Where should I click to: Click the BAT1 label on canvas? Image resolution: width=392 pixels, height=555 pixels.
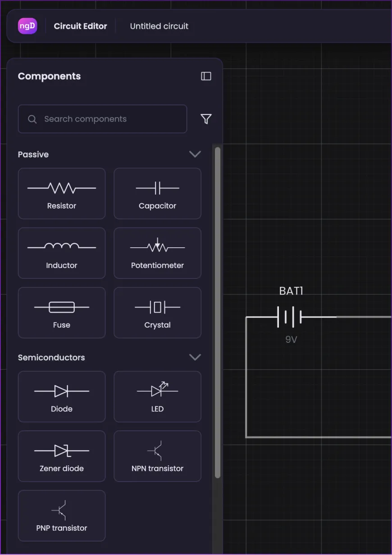[291, 291]
